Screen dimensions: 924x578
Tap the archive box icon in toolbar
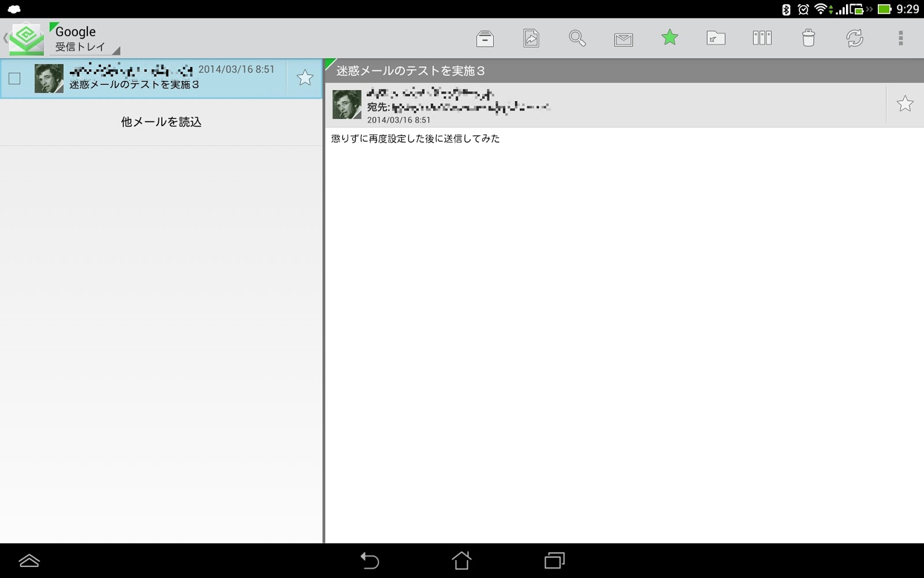pyautogui.click(x=485, y=38)
